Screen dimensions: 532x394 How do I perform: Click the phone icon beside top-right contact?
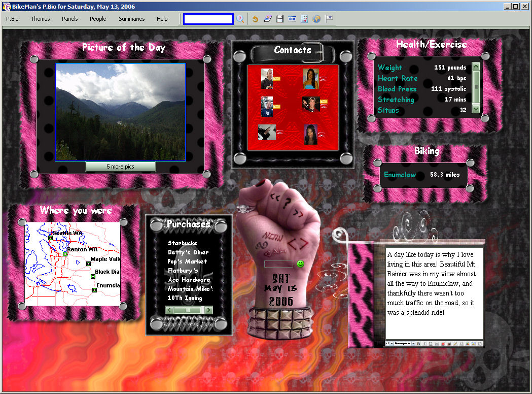pyautogui.click(x=323, y=79)
